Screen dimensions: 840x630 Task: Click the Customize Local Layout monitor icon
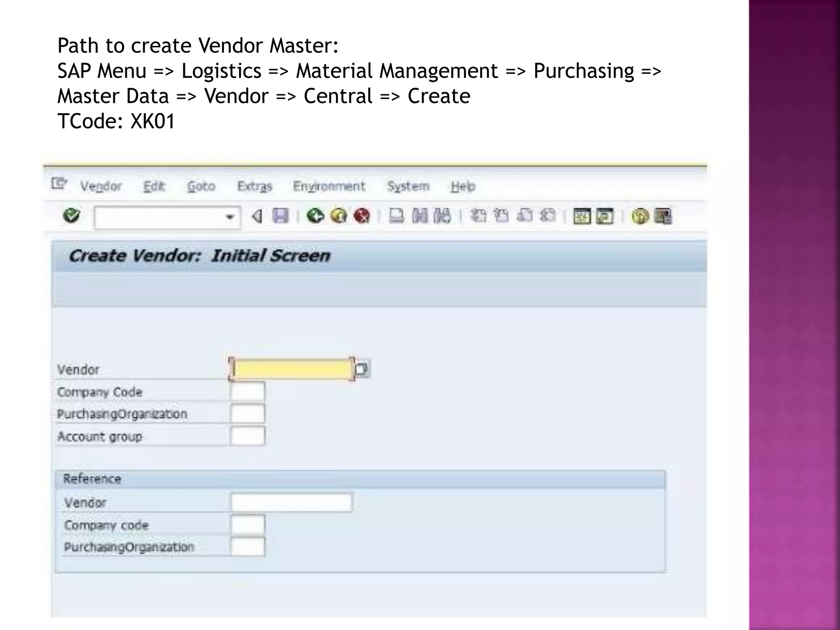point(663,216)
